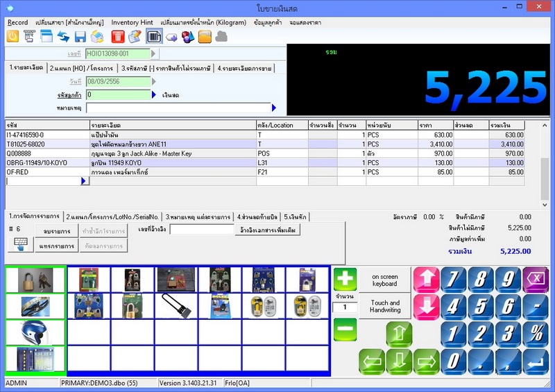Click the orange power icon in toolbar
Image resolution: width=555 pixels, height=392 pixels.
pos(12,37)
